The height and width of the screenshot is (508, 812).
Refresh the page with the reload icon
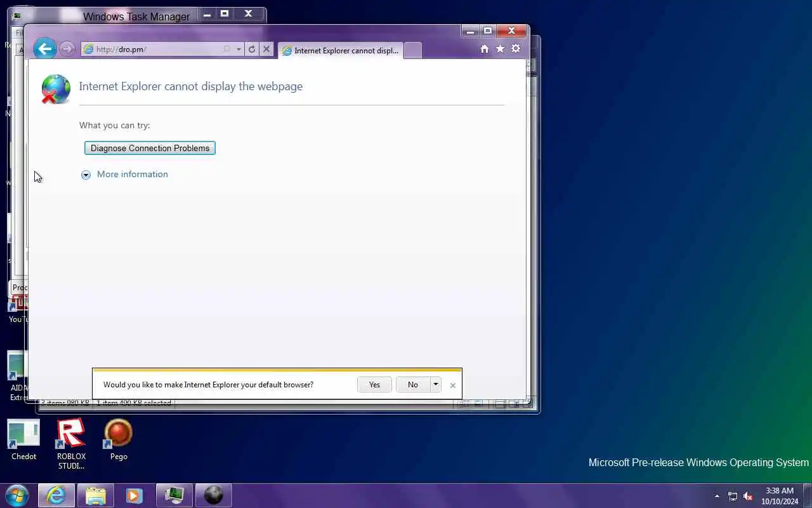[252, 49]
